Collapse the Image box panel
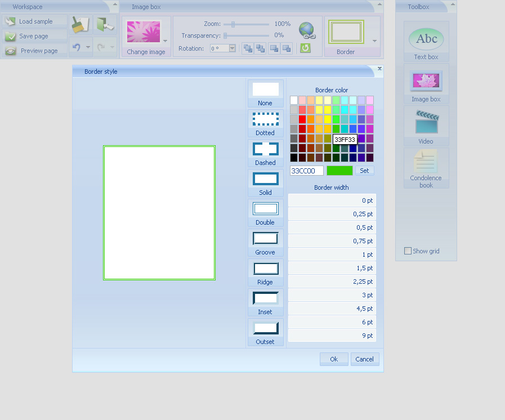This screenshot has width=505, height=420. coord(379,4)
